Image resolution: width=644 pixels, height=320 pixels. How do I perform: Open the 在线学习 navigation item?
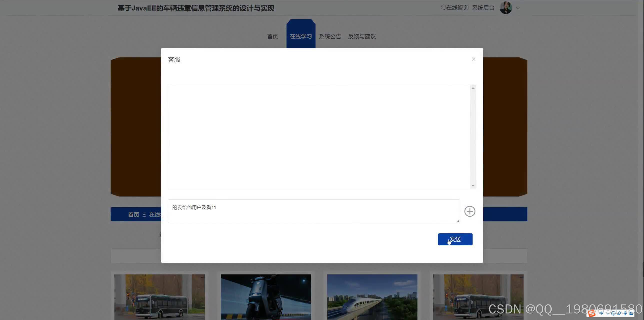[x=301, y=36]
